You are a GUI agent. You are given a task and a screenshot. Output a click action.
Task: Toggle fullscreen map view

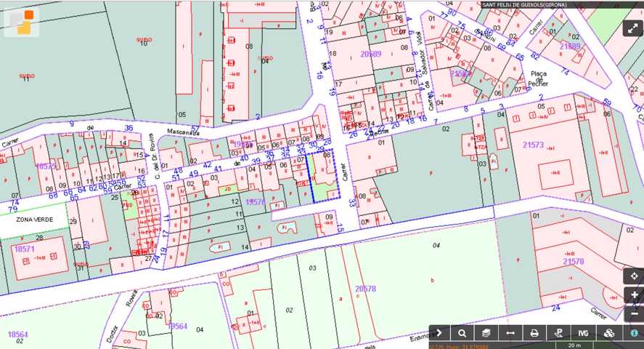tap(632, 28)
